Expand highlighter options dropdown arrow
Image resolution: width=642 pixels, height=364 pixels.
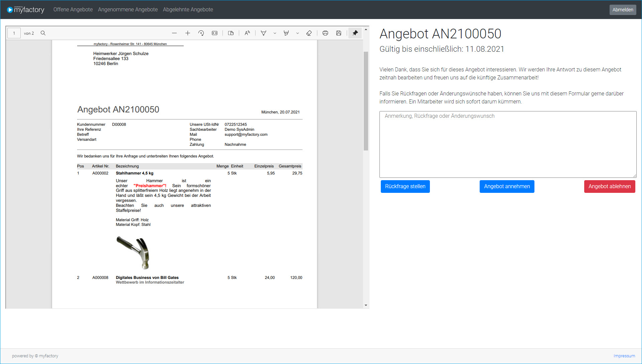coord(298,33)
